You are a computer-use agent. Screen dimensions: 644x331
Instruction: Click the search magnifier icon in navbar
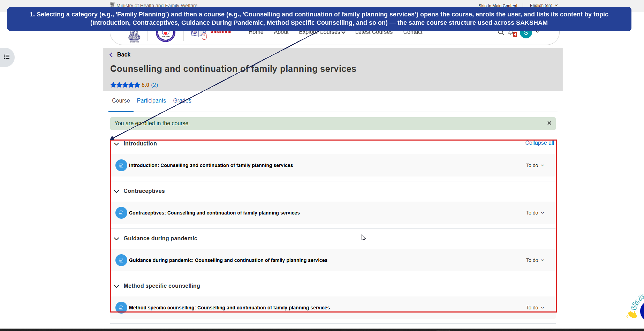tap(501, 33)
